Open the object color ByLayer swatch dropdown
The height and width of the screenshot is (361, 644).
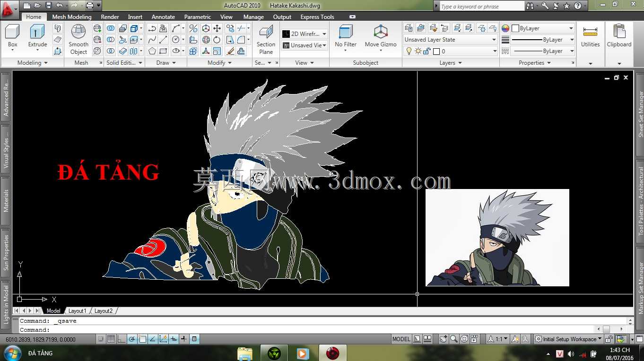point(543,28)
